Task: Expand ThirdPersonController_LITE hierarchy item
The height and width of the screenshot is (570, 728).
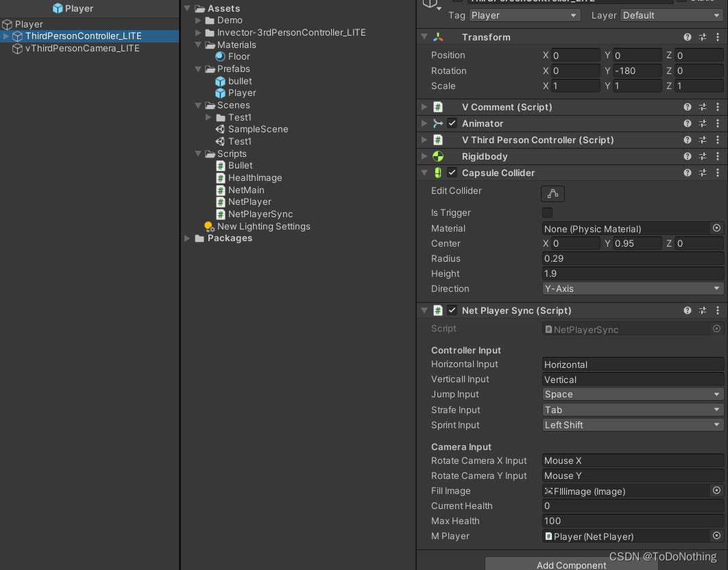Action: 6,36
